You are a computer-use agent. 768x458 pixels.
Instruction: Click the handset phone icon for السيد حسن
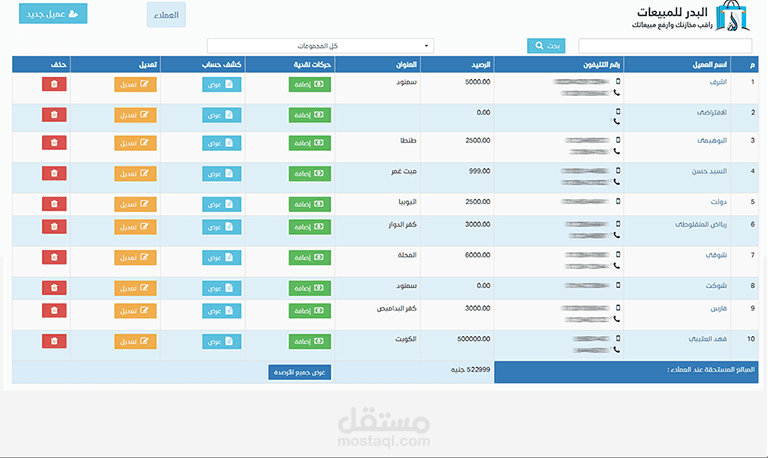click(617, 182)
